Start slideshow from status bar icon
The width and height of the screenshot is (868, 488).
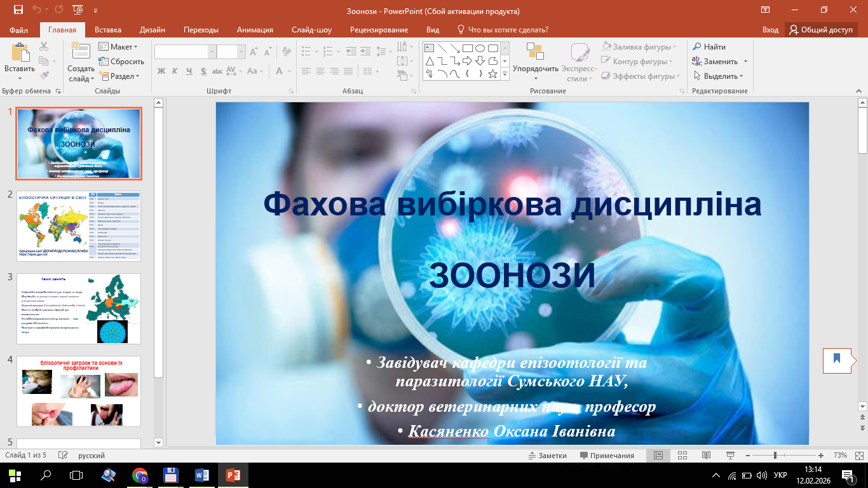point(729,456)
